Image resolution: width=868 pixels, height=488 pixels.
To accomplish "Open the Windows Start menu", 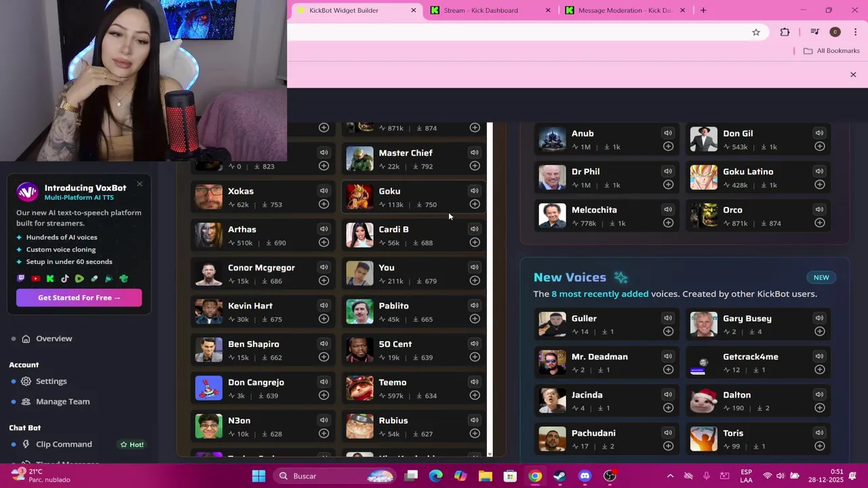I will (x=258, y=476).
